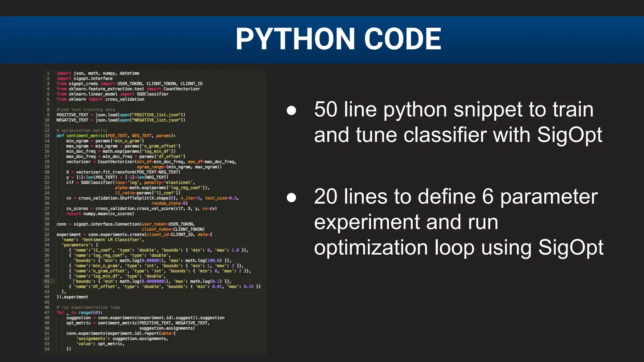Click 'return numpy.mean(cv_scores)' line
Image resolution: width=644 pixels, height=362 pixels.
[100, 214]
